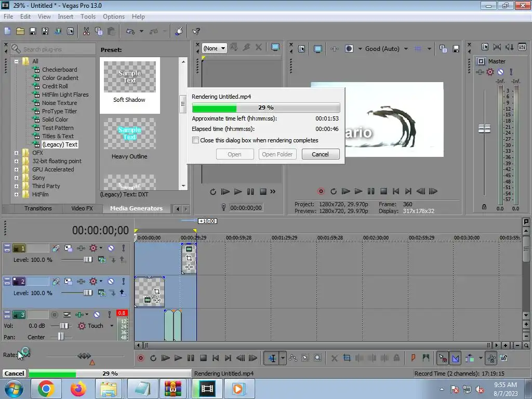This screenshot has width=532, height=399.
Task: Click the Save Snapshot to File icon
Action: tap(456, 49)
